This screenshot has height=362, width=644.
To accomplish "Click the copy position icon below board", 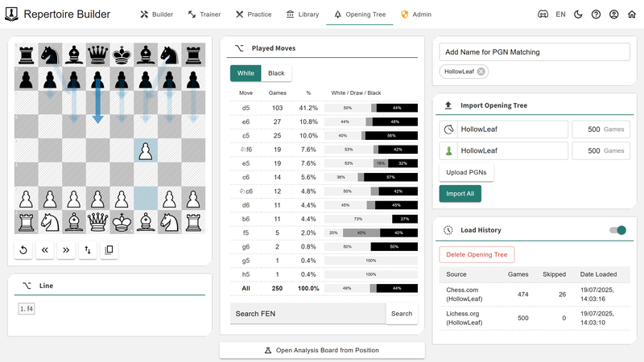I will coord(109,250).
